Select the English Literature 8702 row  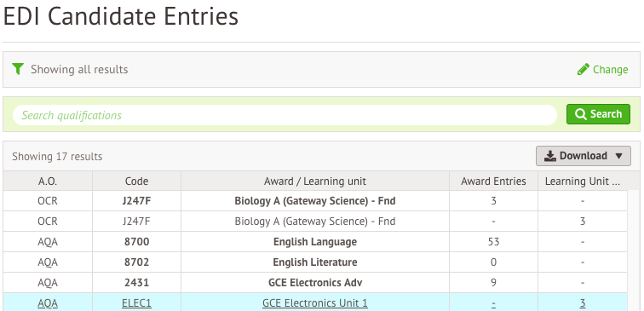point(315,262)
